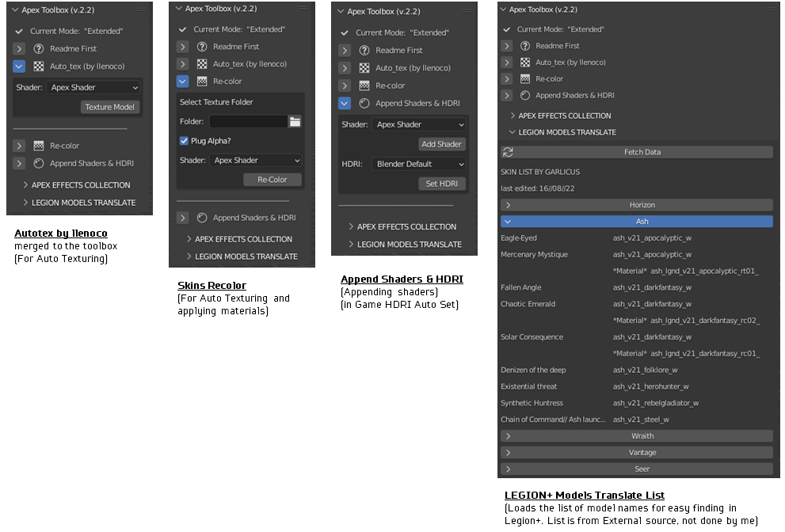
Task: Open the HDRI Blender Default dropdown
Action: coord(420,164)
